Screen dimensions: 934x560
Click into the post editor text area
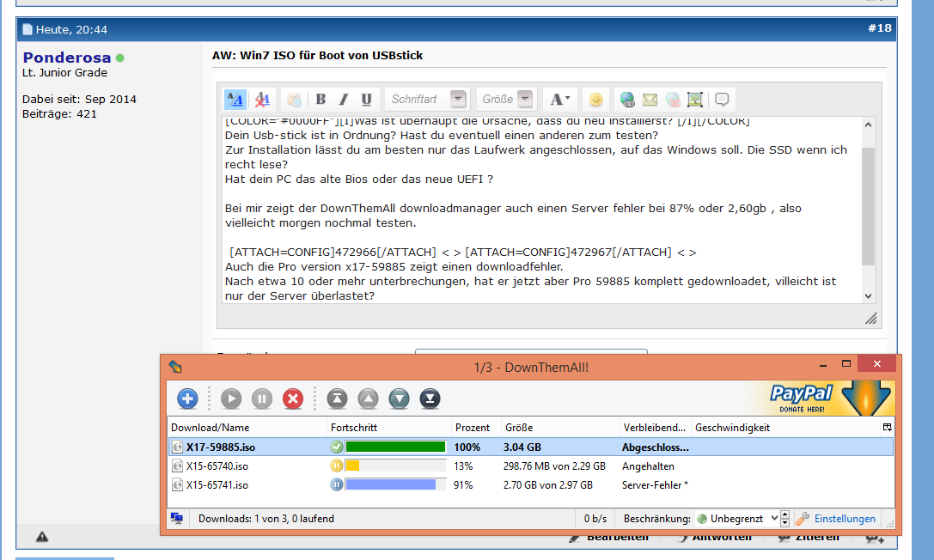point(541,210)
